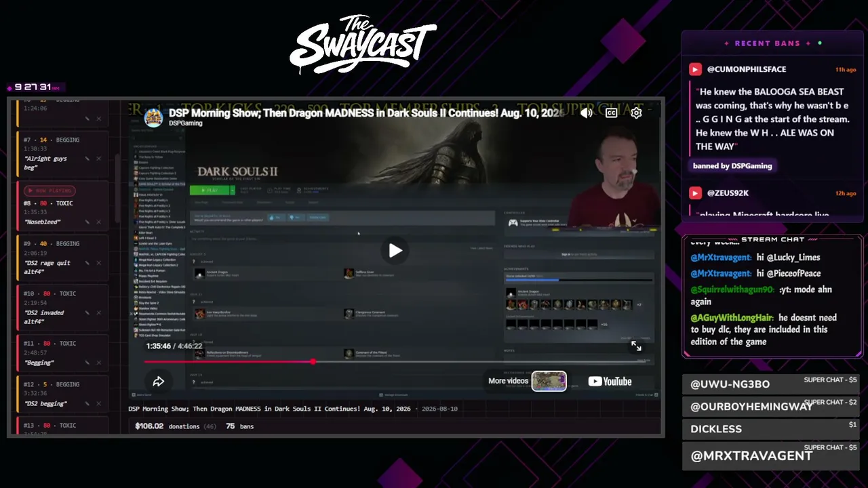The width and height of the screenshot is (868, 488).
Task: Click the DSPGaming channel avatar on the video
Action: [x=154, y=117]
